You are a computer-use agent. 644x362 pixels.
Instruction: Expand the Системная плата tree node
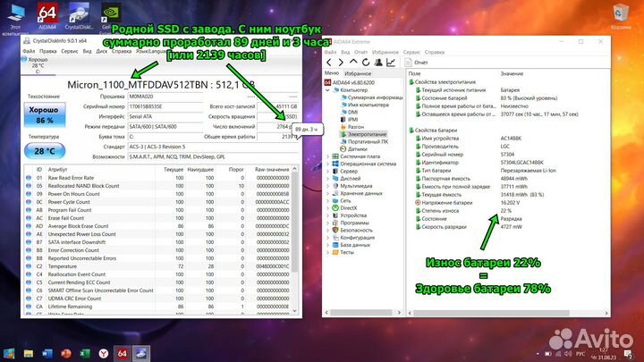point(327,156)
